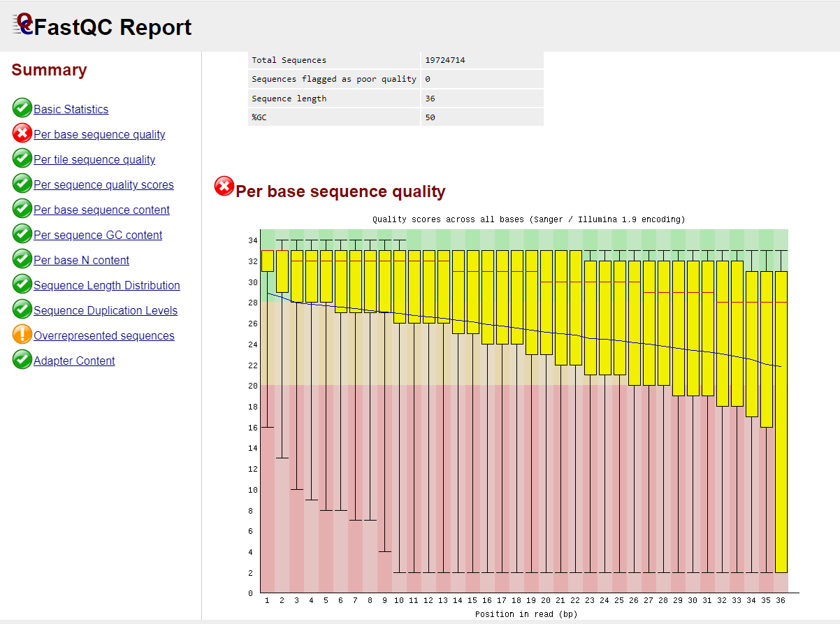
Task: Click the Per base sequence quality heading
Action: pyautogui.click(x=340, y=191)
